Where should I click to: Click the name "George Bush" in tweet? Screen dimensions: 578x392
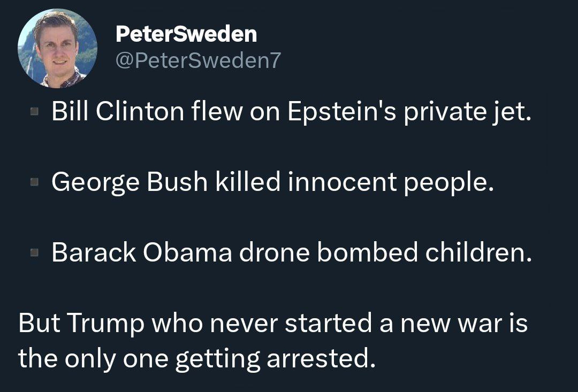130,182
